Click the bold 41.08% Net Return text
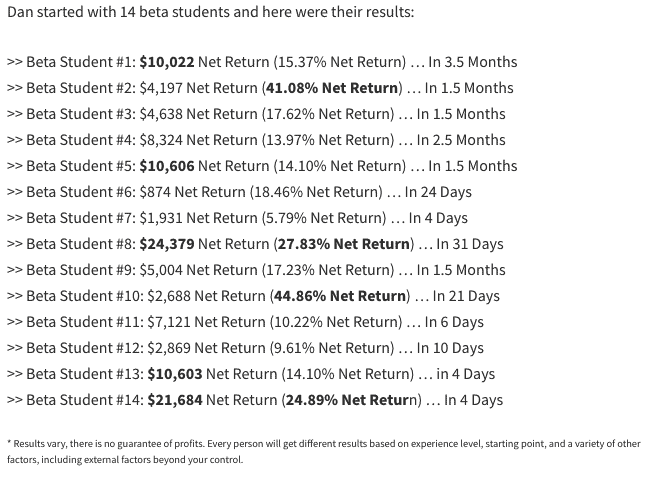The image size is (654, 478). coord(332,88)
